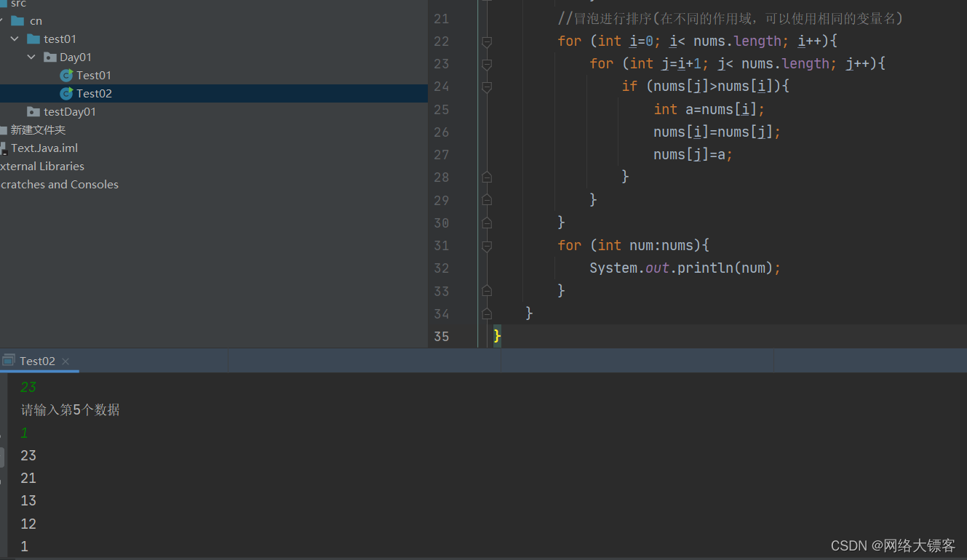Screen dimensions: 967x560
Task: Open the Test01 class file
Action: (x=94, y=75)
